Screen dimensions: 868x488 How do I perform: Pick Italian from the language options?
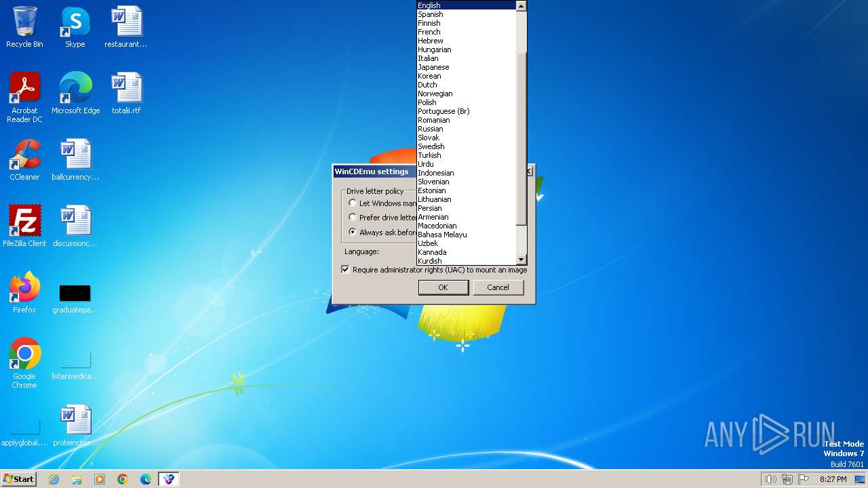pyautogui.click(x=467, y=58)
